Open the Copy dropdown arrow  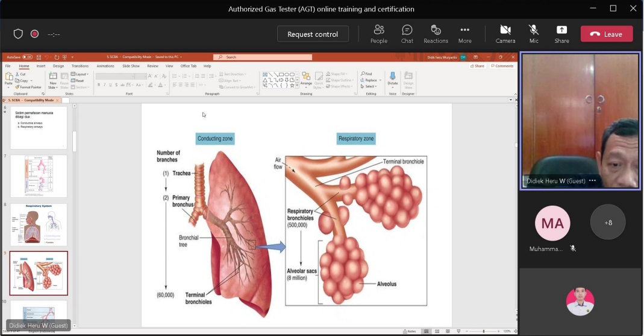pos(31,81)
